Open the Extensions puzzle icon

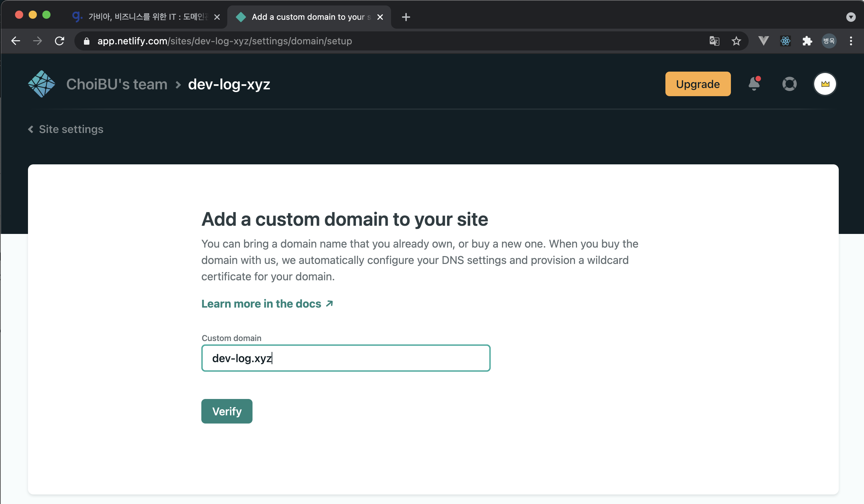pos(807,41)
